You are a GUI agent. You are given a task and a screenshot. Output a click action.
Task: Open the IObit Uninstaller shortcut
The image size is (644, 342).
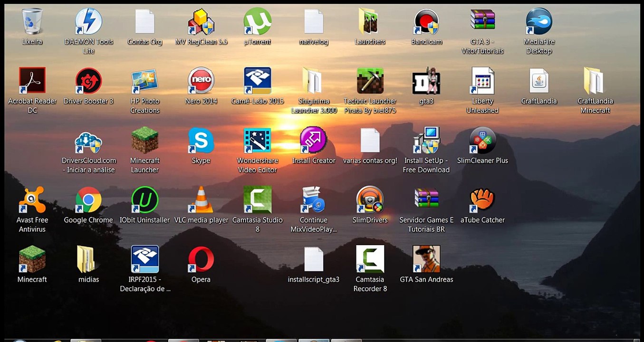[145, 200]
